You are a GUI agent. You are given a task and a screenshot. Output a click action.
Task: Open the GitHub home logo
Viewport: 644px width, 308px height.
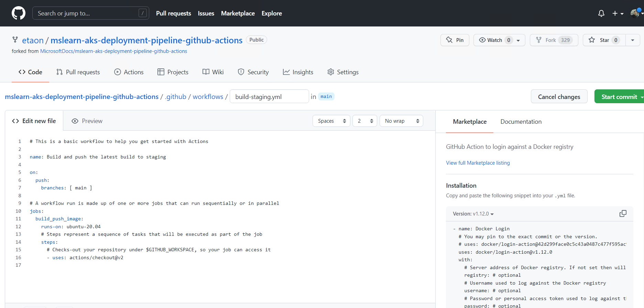tap(19, 13)
